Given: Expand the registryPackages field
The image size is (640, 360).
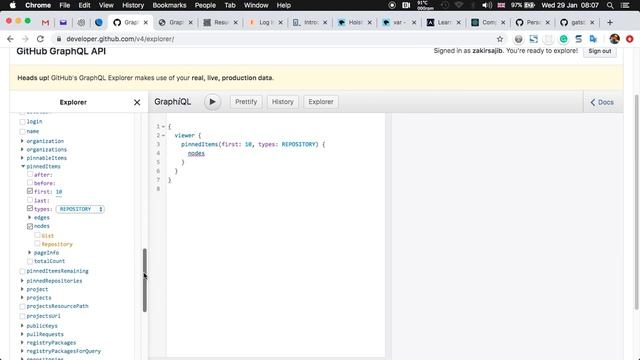Looking at the screenshot, I should point(22,342).
